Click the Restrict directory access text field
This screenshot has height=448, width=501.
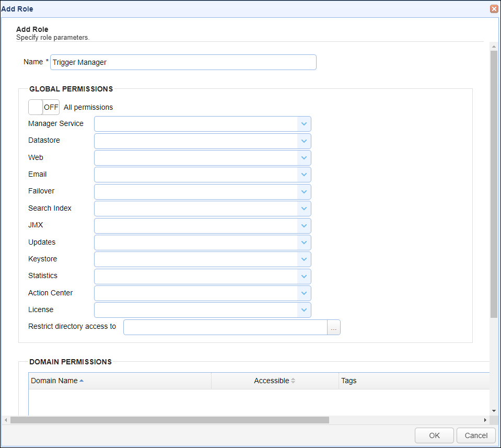225,327
